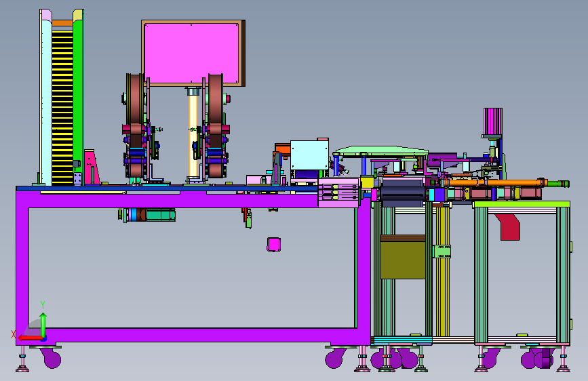
Task: Click the green Y axis arrow of the triad
Action: pos(43,324)
